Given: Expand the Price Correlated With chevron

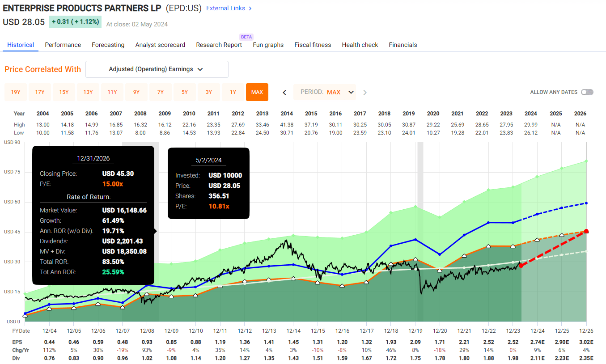Looking at the screenshot, I should point(200,69).
